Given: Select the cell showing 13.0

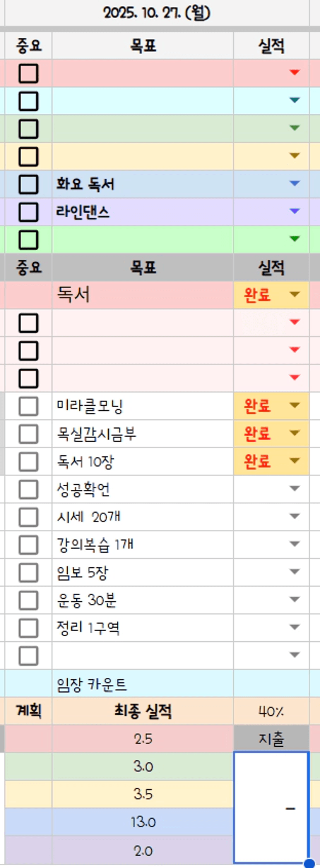Looking at the screenshot, I should tap(142, 822).
